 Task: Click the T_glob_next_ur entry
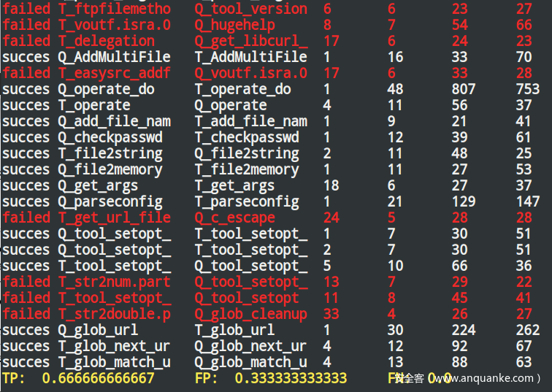115,347
